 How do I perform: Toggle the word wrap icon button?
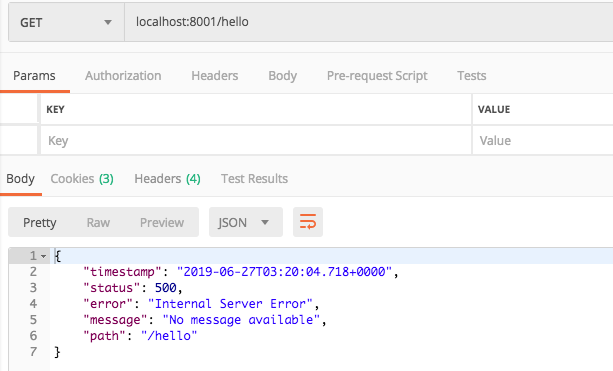click(x=308, y=222)
